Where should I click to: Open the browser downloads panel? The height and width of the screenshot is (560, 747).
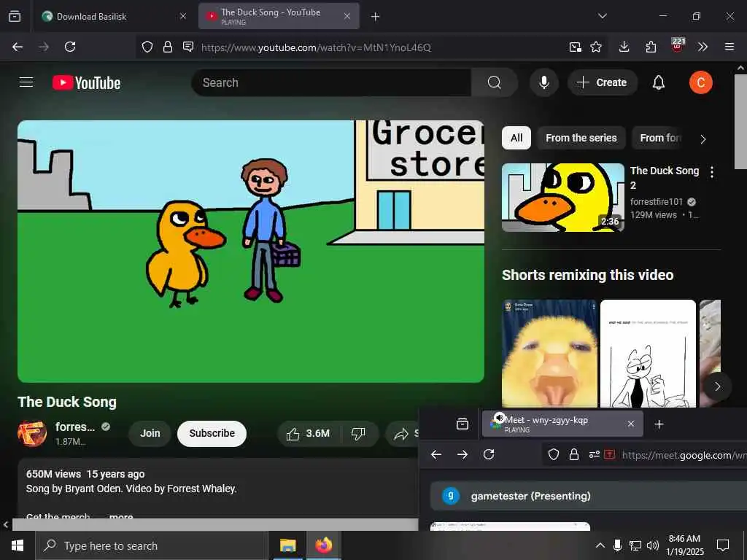coord(624,47)
